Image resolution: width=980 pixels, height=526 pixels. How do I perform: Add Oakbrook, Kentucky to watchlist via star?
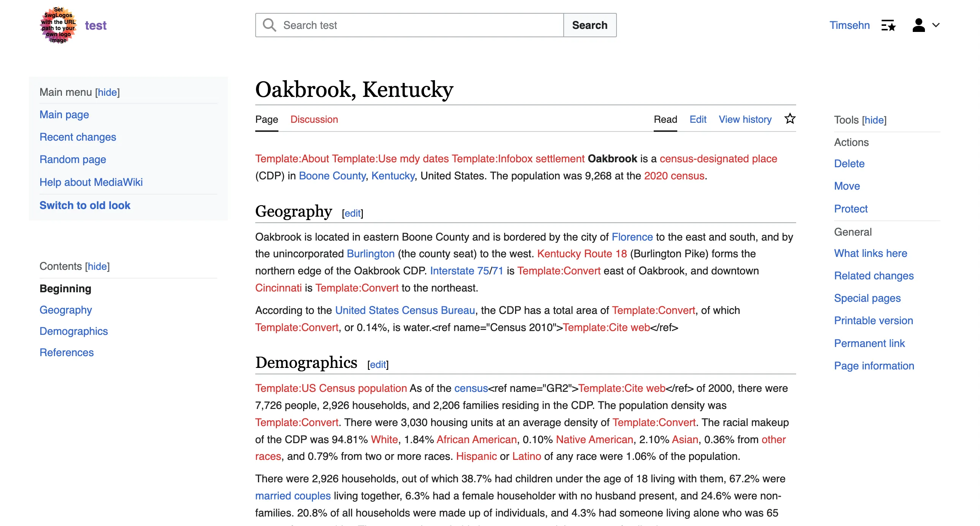coord(790,119)
